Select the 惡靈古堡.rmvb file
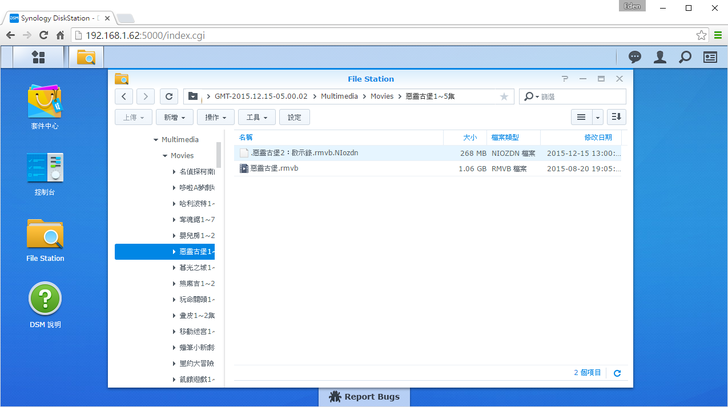 pos(274,169)
